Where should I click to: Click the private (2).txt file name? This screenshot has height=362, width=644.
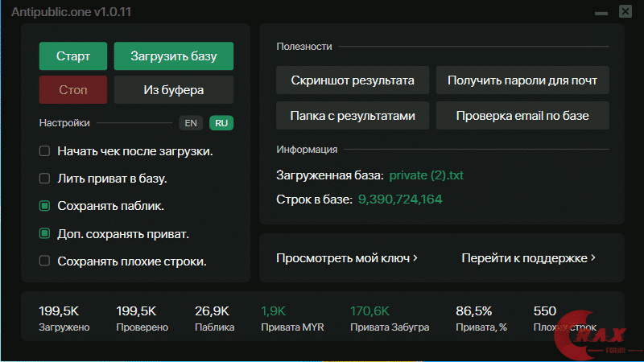tap(426, 175)
